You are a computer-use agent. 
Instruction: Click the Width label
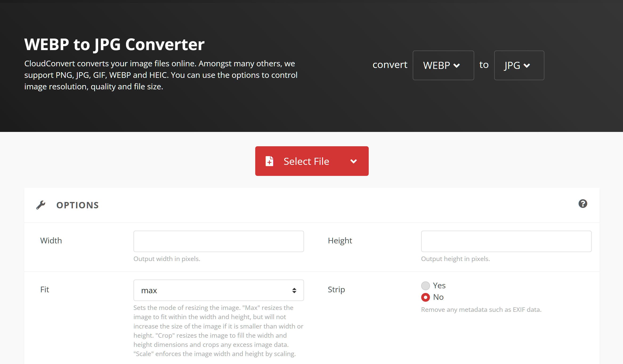(x=51, y=241)
